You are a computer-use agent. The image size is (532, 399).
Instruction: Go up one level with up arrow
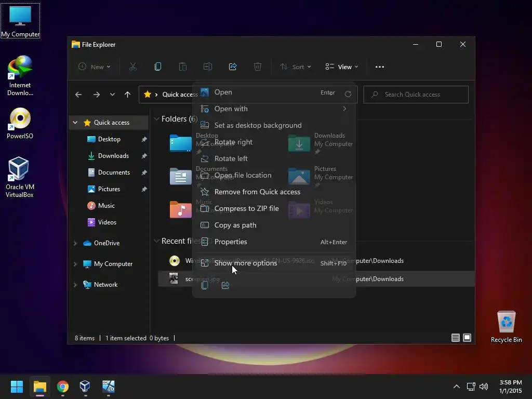127,95
